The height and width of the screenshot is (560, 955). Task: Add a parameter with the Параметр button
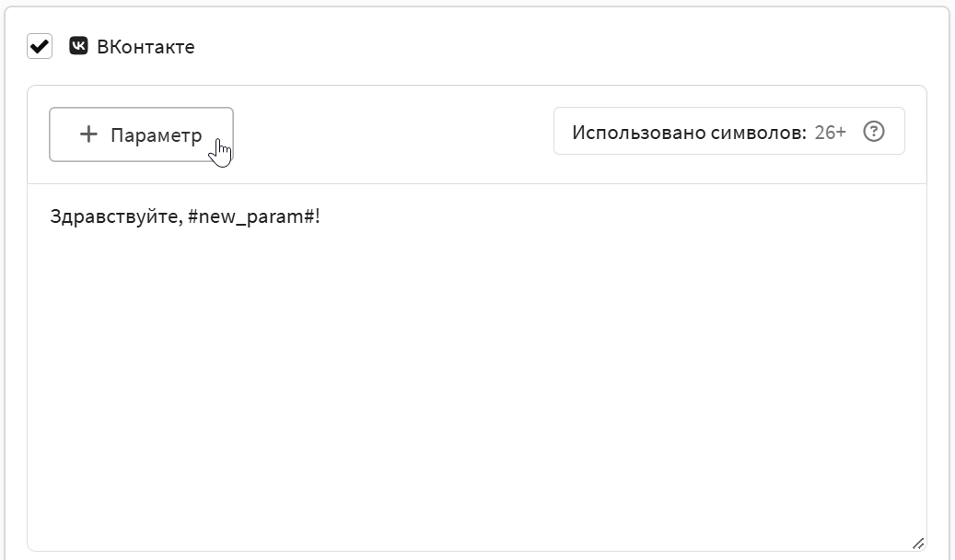point(141,134)
